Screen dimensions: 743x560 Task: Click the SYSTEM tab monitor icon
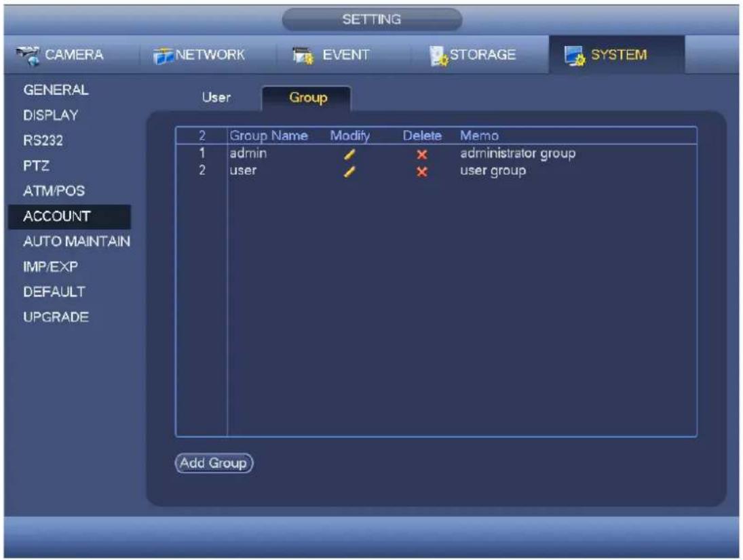(574, 56)
